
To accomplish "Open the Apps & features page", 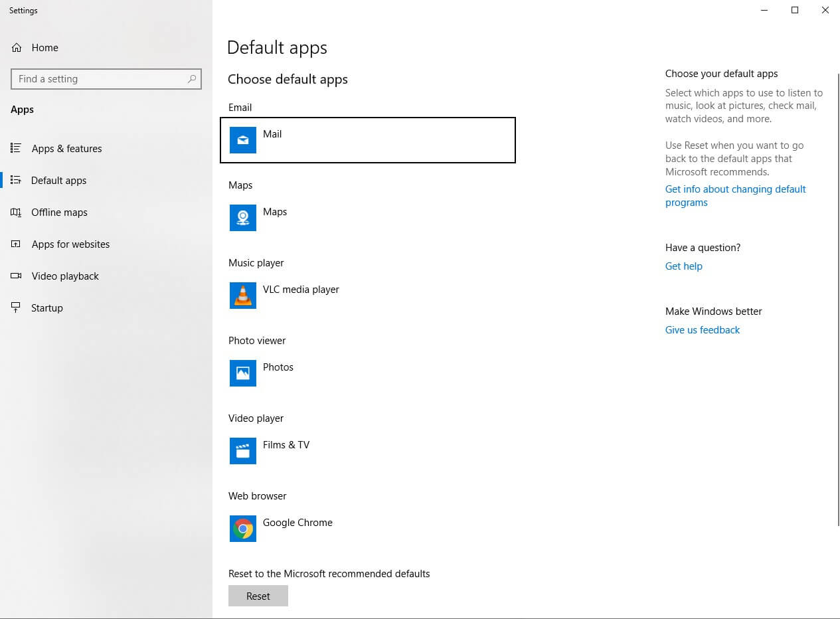I will [106, 149].
